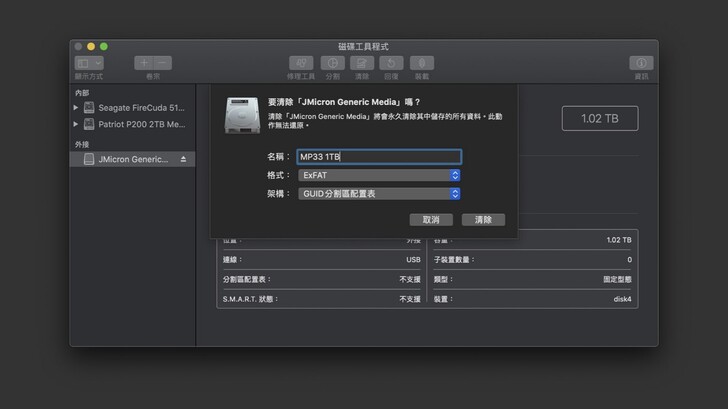Expand the Patriot P200 2TB disk tree

pyautogui.click(x=76, y=124)
